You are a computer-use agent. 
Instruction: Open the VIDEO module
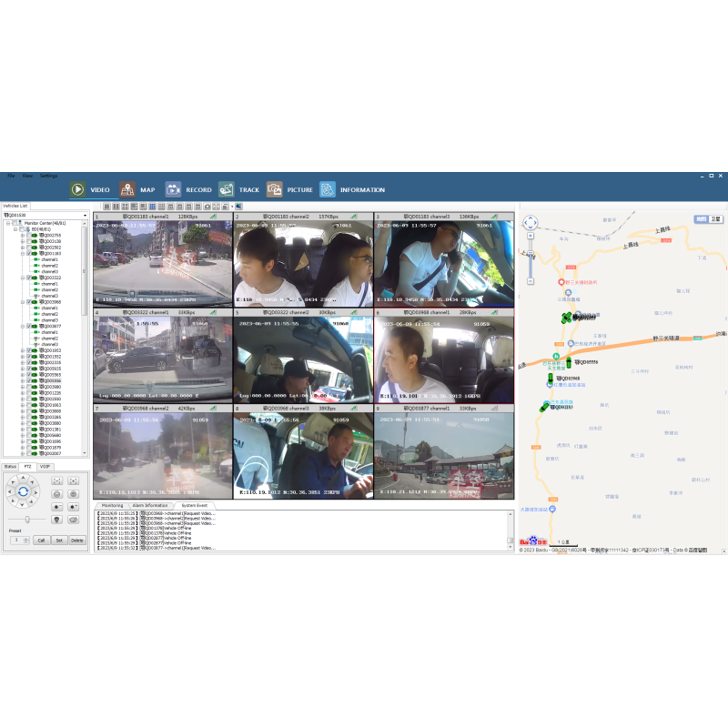pyautogui.click(x=90, y=190)
